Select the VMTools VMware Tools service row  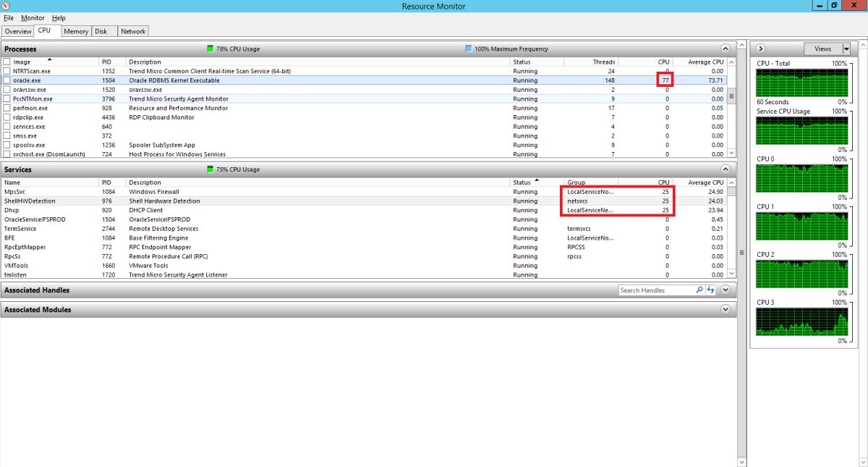pos(364,266)
